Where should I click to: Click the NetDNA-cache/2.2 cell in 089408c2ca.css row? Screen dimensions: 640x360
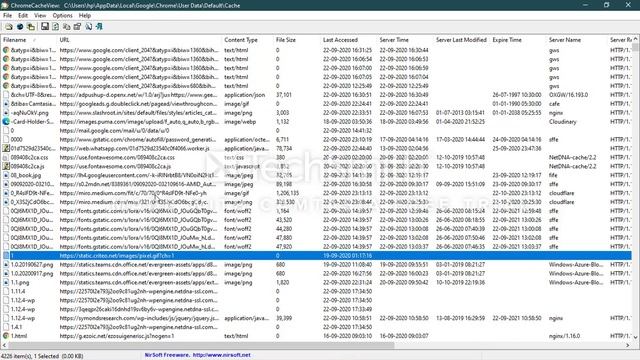point(572,157)
